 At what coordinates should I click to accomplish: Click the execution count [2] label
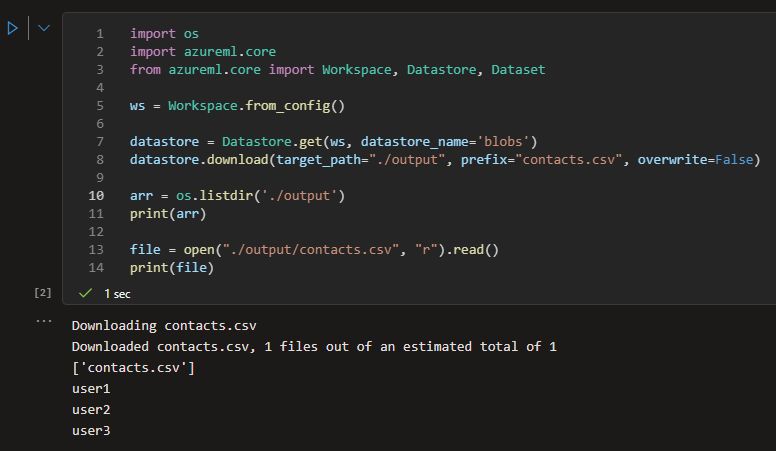[x=43, y=293]
